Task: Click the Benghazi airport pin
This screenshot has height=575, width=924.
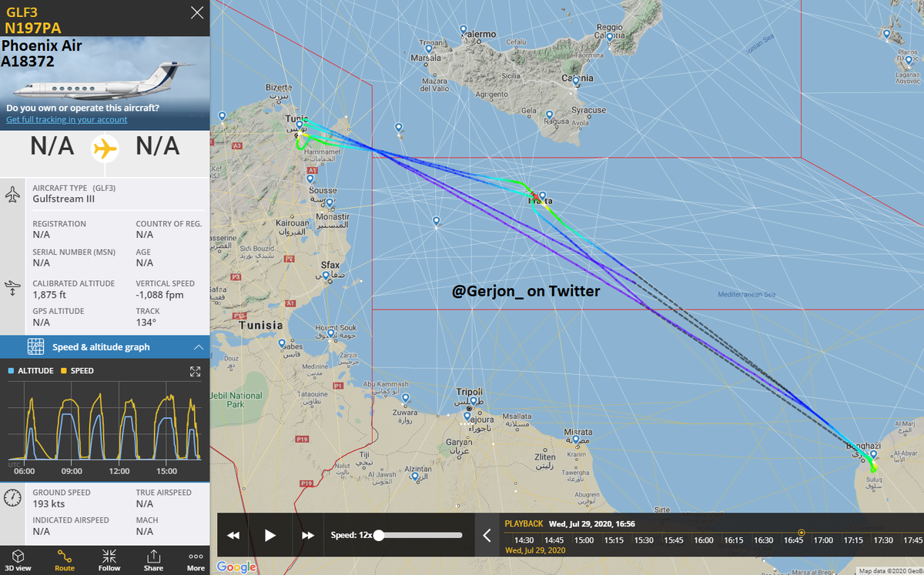Action: pyautogui.click(x=873, y=456)
